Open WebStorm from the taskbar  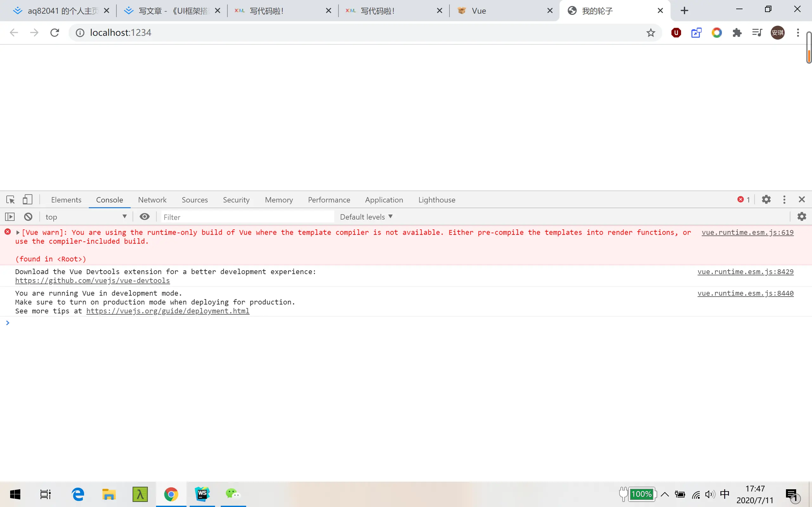[202, 494]
